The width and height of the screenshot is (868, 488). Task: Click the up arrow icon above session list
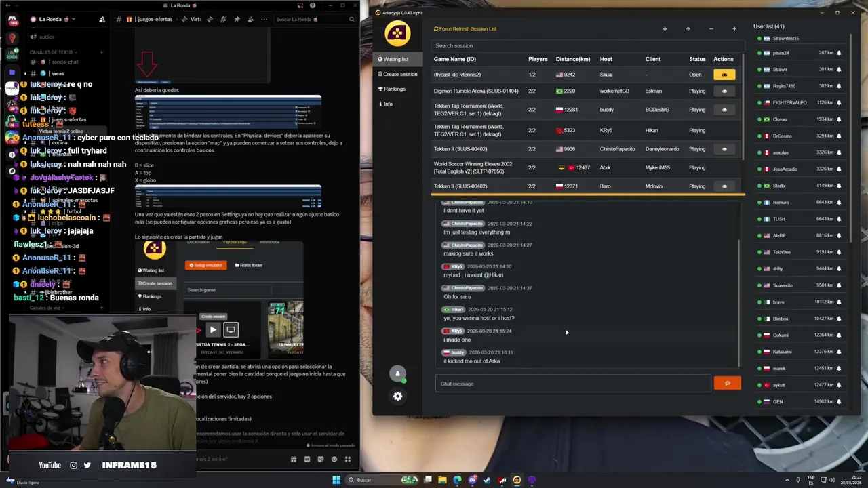[688, 28]
